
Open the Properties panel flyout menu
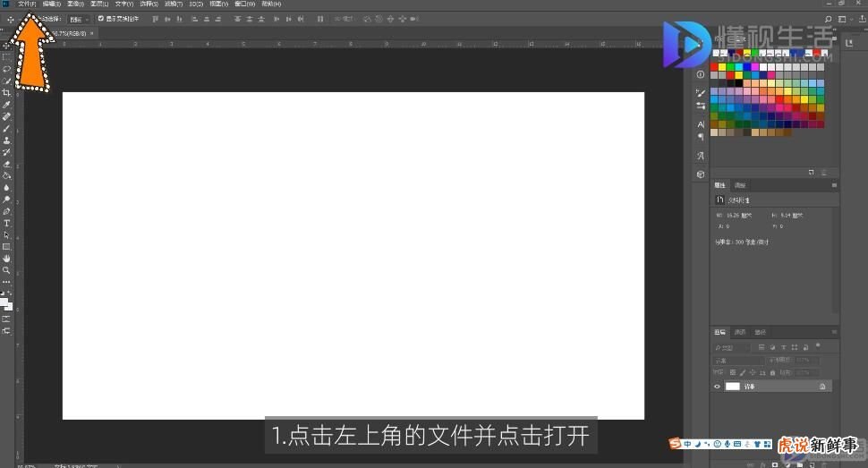coord(834,185)
